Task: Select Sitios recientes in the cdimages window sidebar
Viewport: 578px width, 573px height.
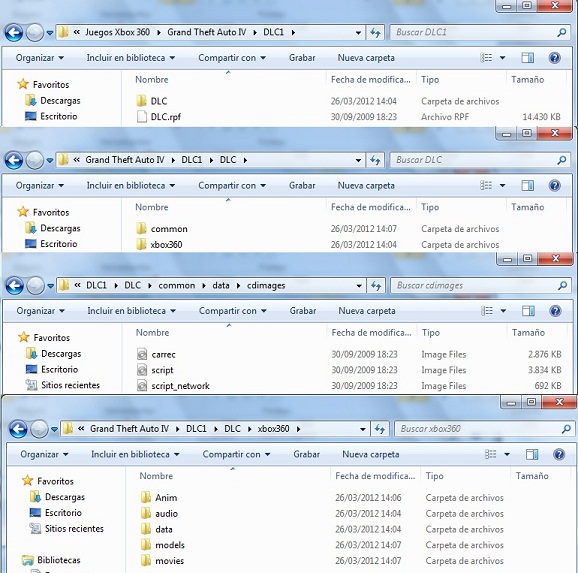Action: [63, 385]
